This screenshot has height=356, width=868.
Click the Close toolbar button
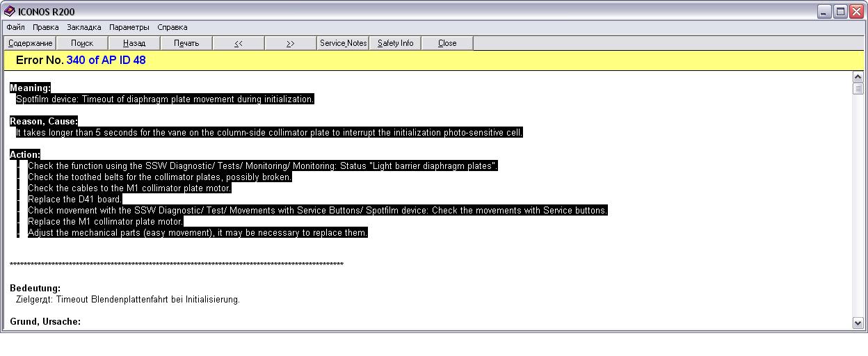pos(447,43)
